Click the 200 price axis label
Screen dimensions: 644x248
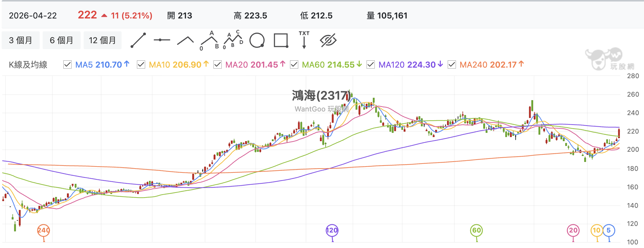633,149
